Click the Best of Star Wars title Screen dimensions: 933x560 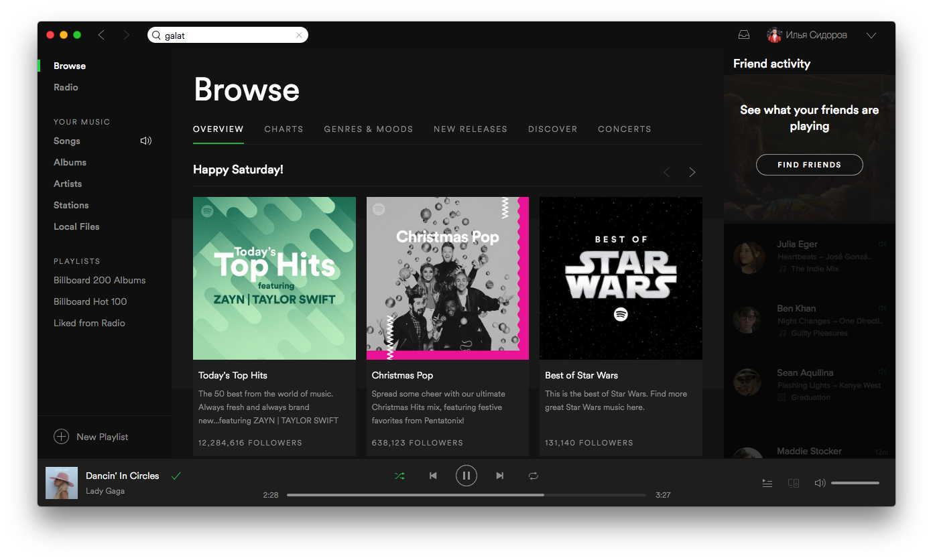(x=581, y=375)
